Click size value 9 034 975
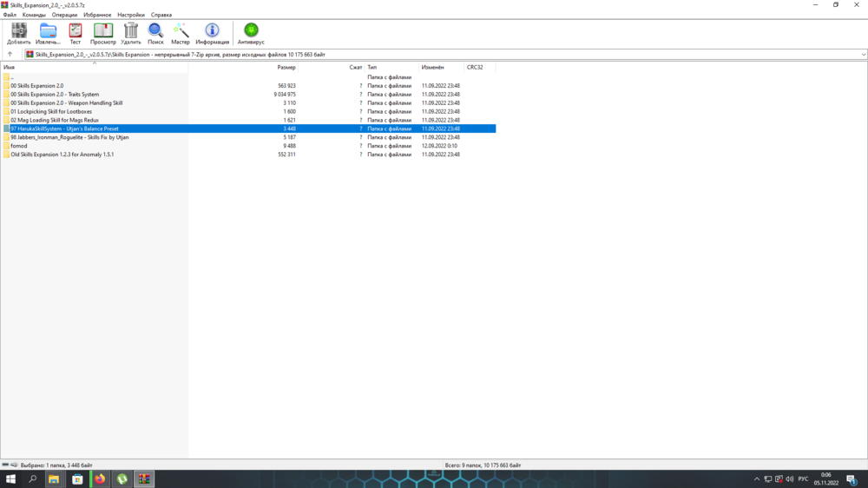Image resolution: width=868 pixels, height=488 pixels. coord(285,95)
